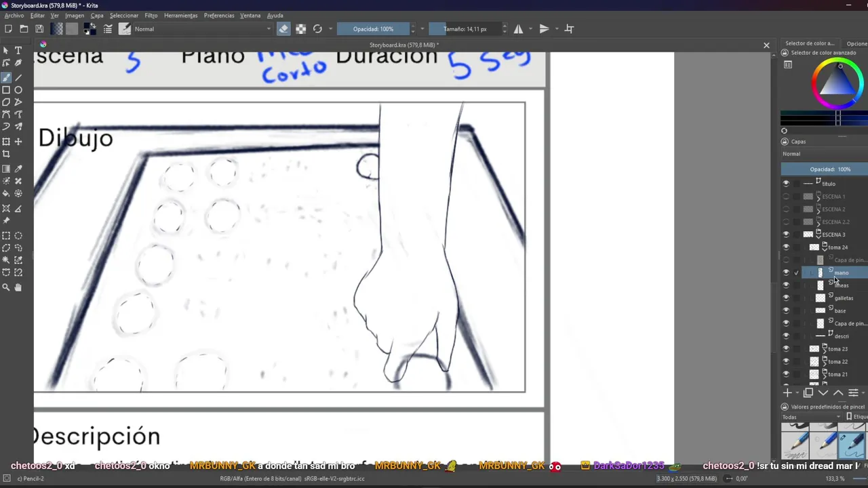Save the document with the toolbar icon

pos(39,28)
